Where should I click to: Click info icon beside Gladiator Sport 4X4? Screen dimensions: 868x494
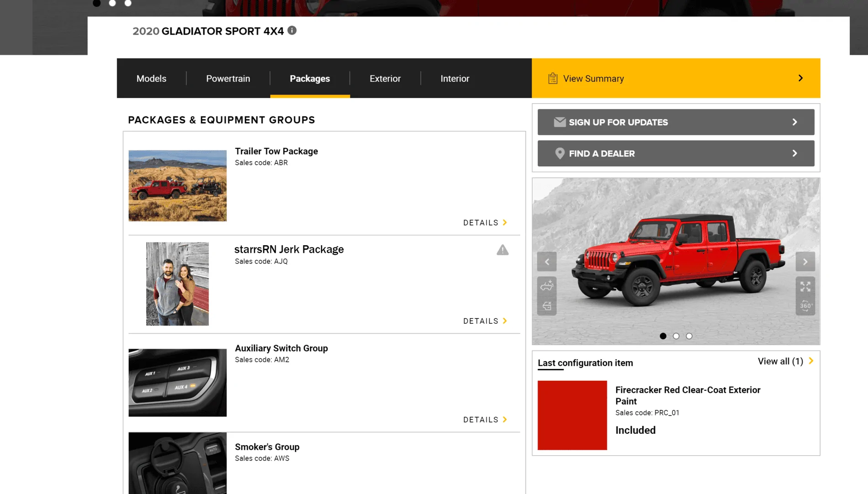point(292,31)
